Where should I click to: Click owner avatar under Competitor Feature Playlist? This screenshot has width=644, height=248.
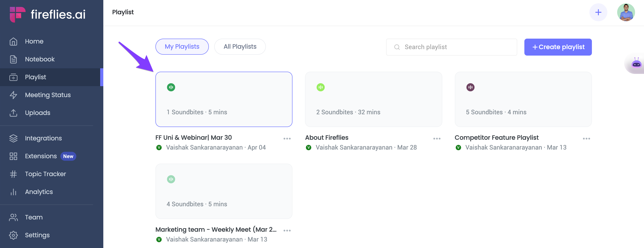(458, 148)
